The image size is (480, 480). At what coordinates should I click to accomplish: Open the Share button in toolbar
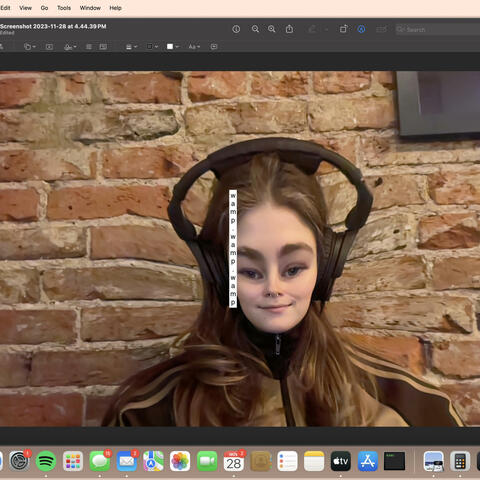click(289, 29)
